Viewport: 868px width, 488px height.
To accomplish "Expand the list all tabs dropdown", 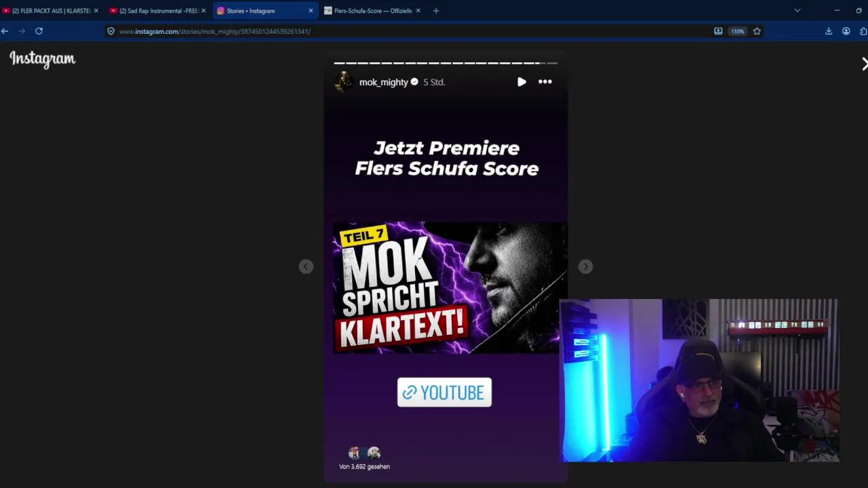I will [797, 11].
